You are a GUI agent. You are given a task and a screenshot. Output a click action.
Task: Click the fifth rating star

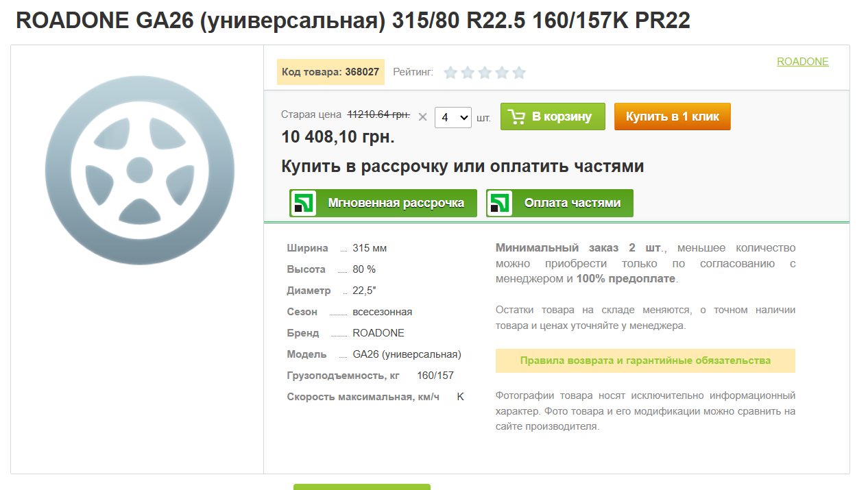519,73
